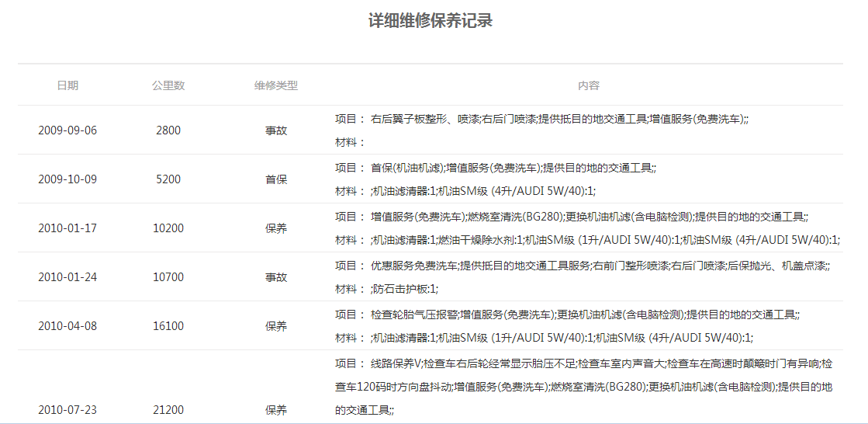Click the 详细维修保养记录 page title
The height and width of the screenshot is (424, 868).
pos(431,21)
